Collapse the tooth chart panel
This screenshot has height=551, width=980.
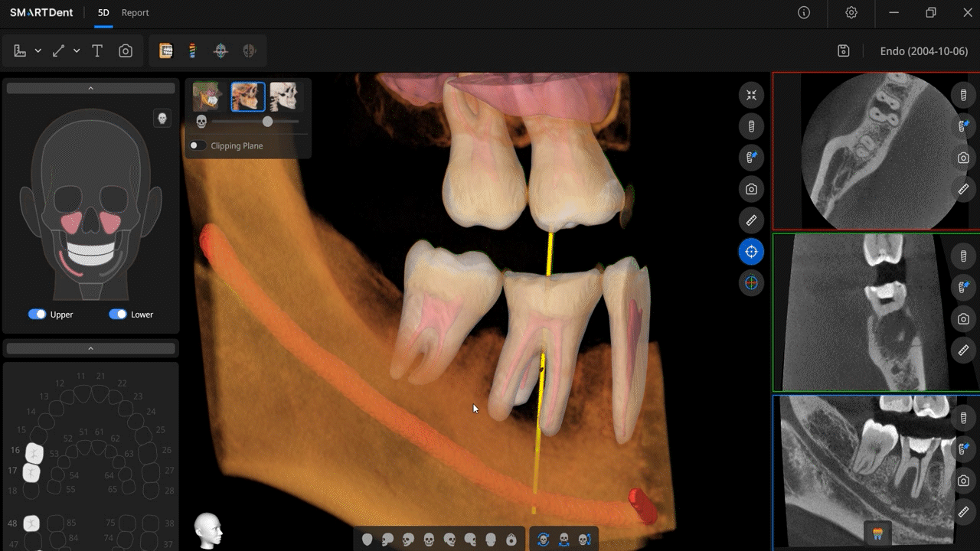90,349
